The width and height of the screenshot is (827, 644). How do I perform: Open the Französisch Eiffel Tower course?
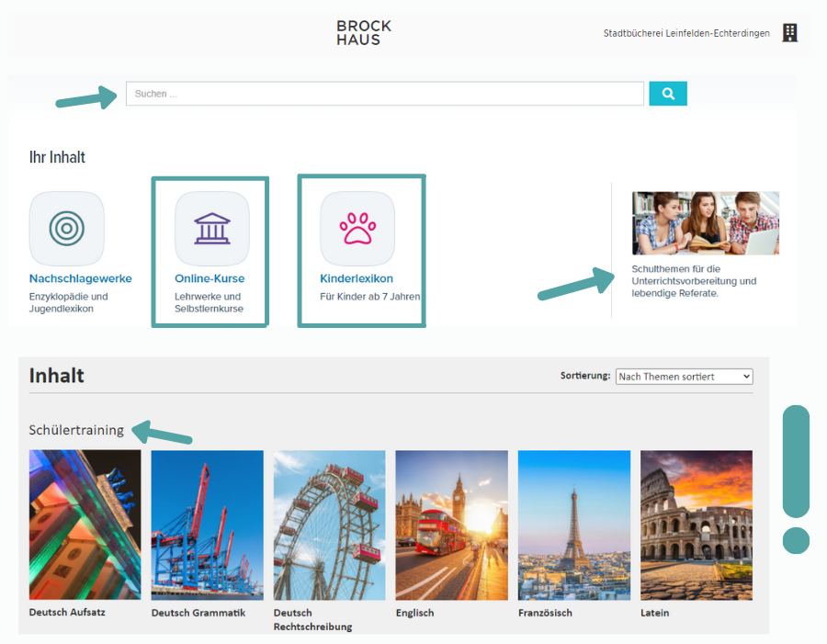click(574, 525)
